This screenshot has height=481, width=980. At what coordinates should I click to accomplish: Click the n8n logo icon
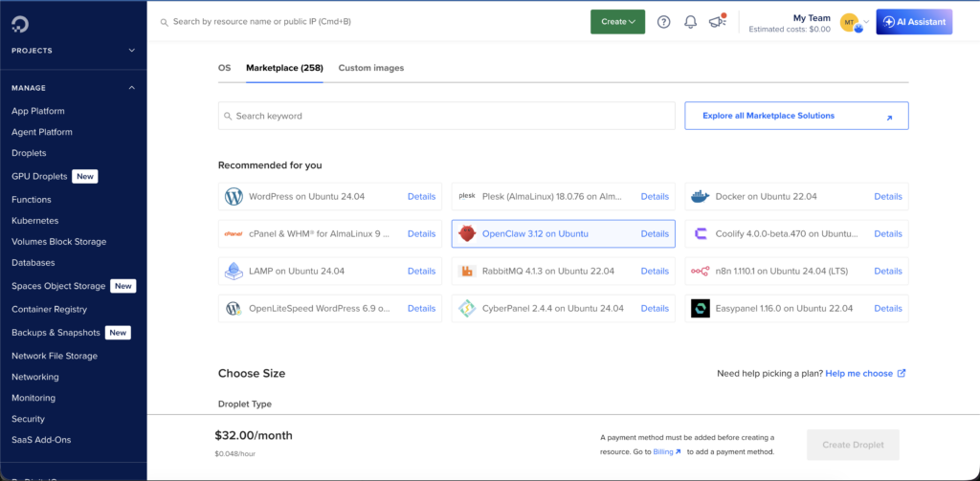[700, 272]
